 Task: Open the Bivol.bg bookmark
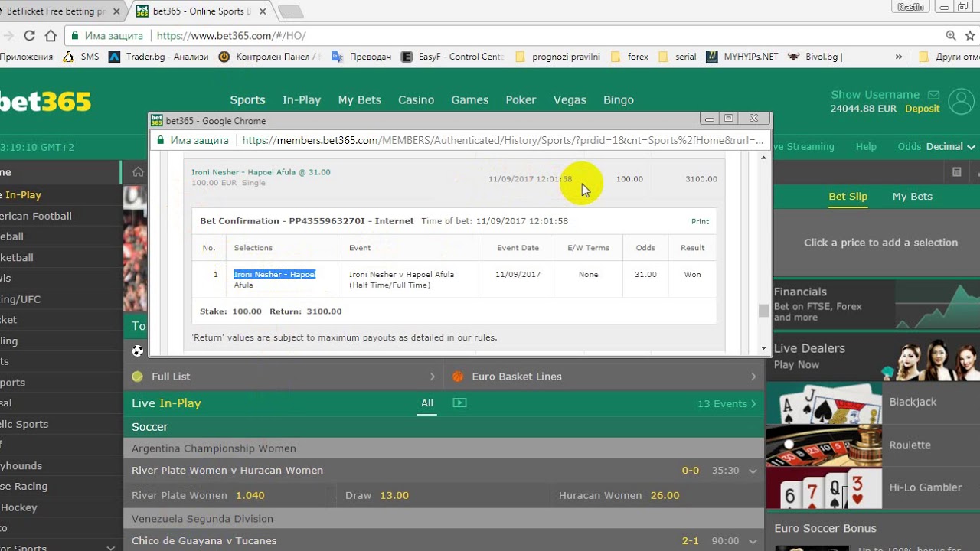[x=815, y=57]
